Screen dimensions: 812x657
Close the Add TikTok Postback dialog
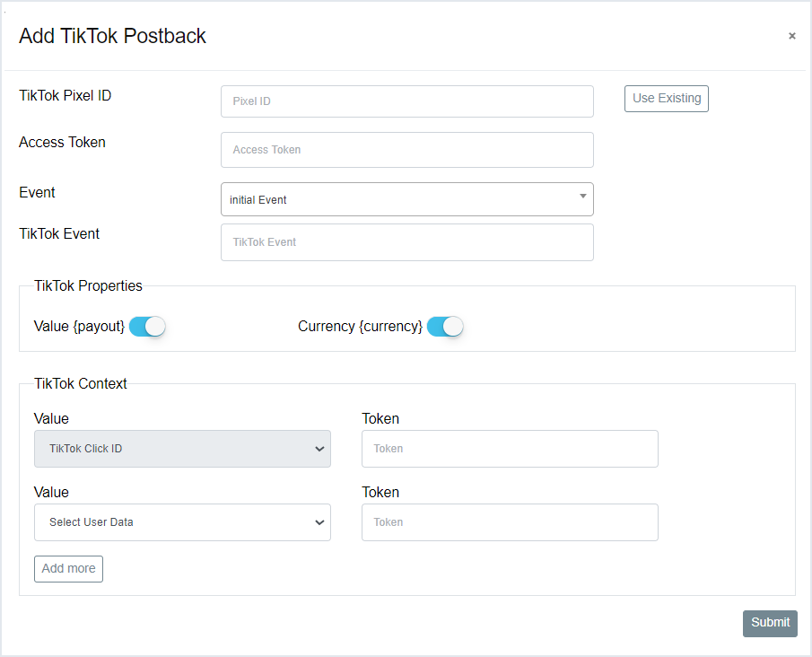pos(791,36)
